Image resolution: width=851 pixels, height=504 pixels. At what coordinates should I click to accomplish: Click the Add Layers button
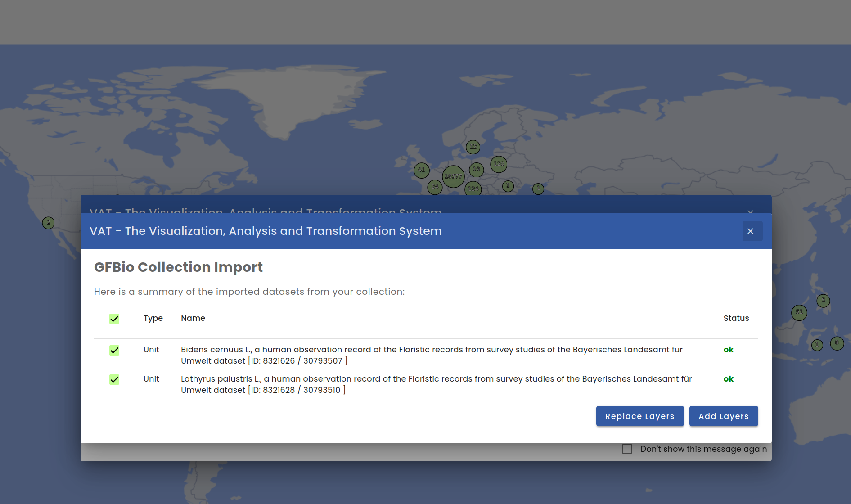click(x=724, y=416)
